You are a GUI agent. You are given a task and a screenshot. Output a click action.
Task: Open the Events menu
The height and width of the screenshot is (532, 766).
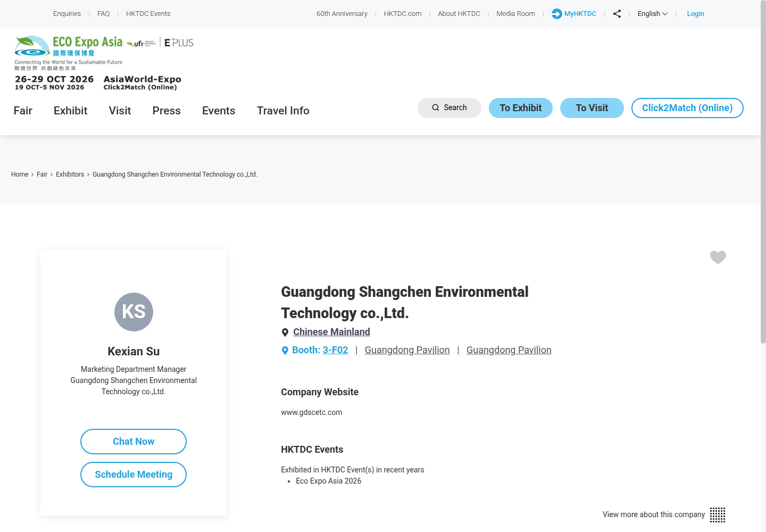tap(219, 111)
